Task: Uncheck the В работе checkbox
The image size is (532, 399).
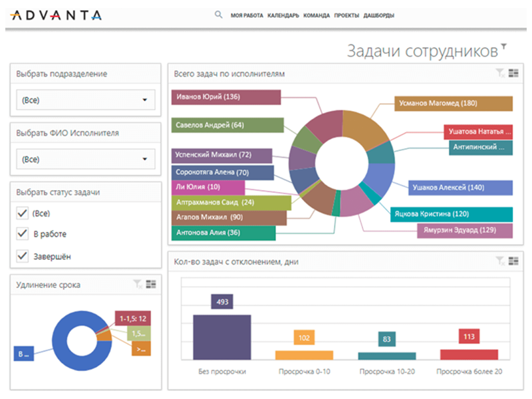Action: 22,234
